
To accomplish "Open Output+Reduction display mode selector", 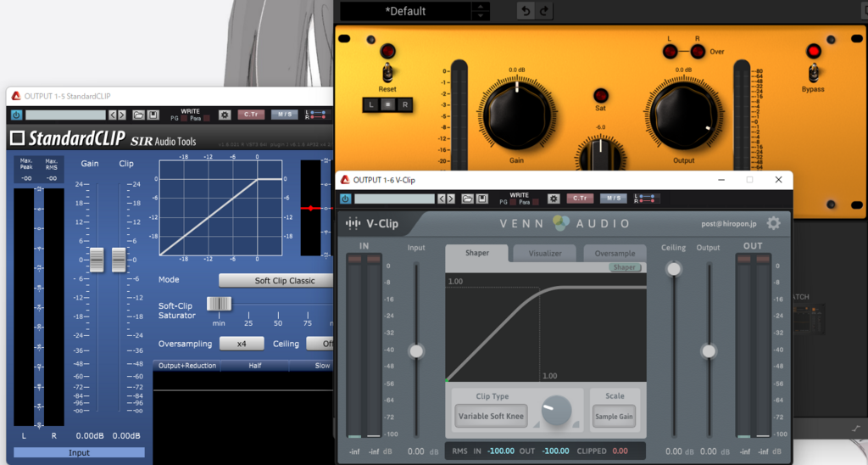I will [x=187, y=366].
